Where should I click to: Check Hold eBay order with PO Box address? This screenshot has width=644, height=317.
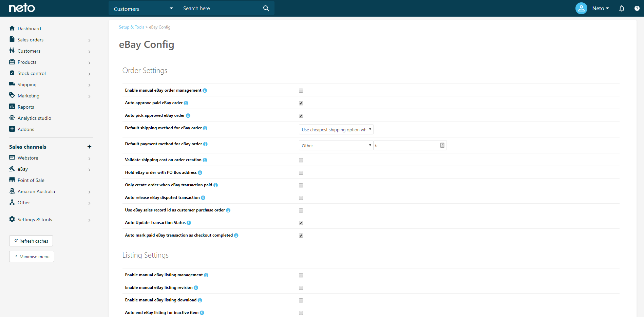click(301, 173)
